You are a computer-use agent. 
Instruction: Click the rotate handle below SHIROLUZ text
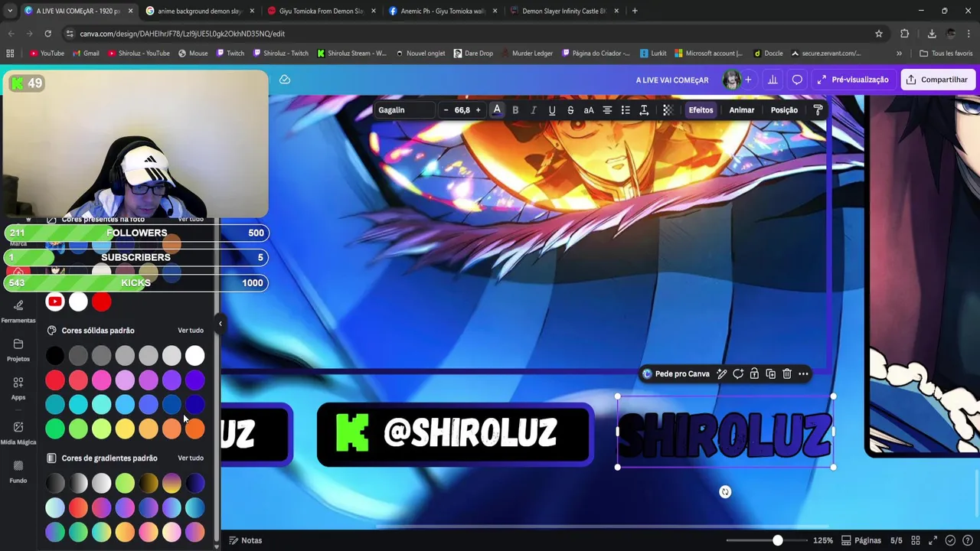click(725, 492)
